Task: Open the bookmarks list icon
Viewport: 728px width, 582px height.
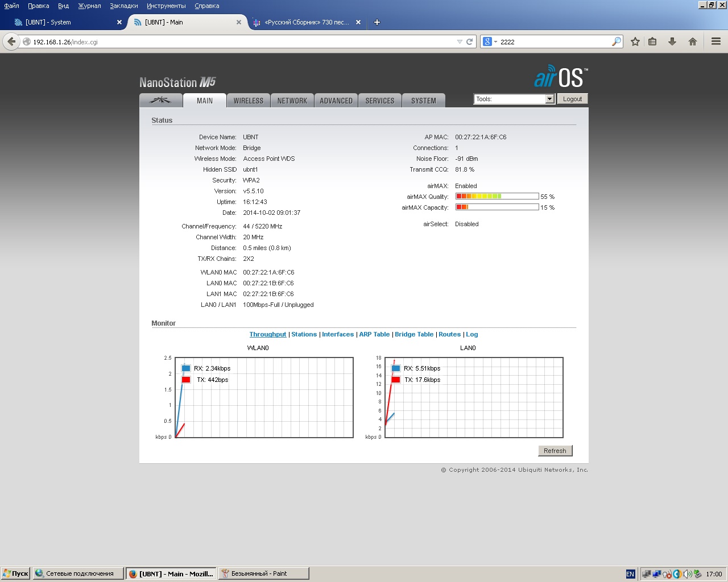Action: coord(653,41)
